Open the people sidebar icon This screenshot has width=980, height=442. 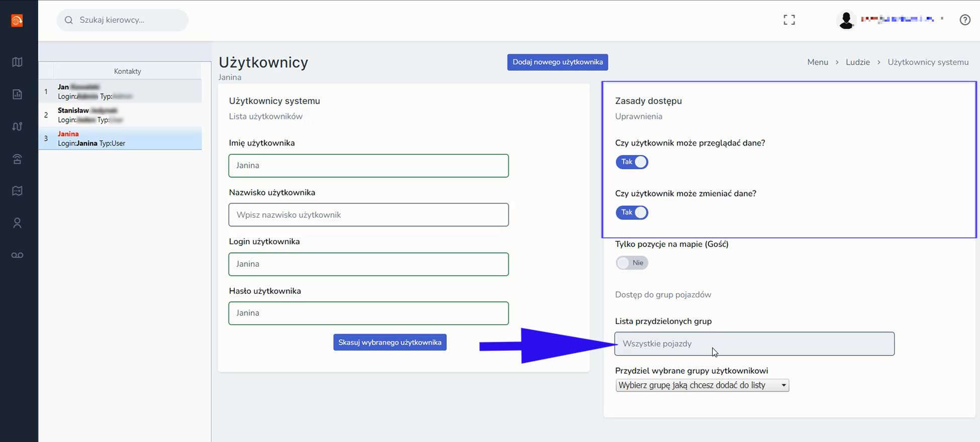point(17,223)
